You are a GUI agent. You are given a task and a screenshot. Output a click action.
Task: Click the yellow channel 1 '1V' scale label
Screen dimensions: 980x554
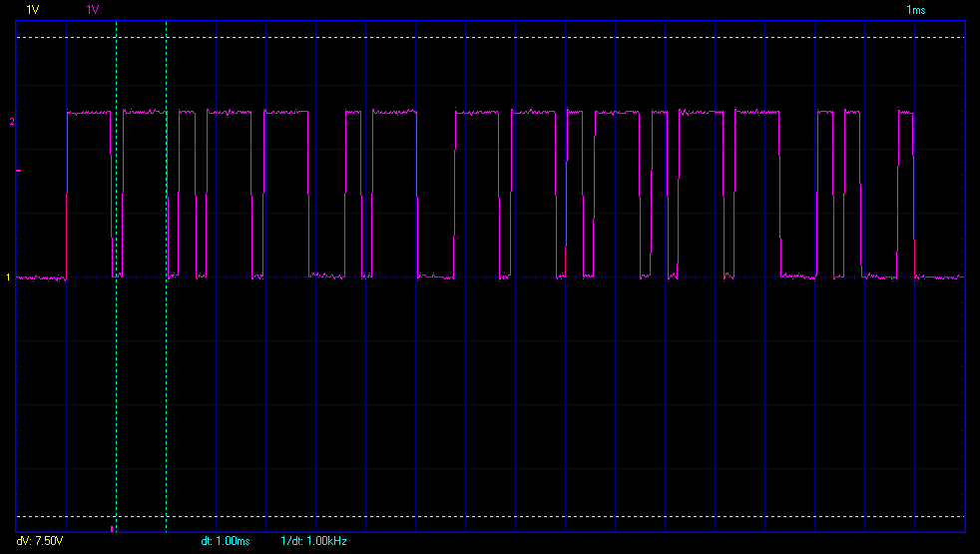(33, 10)
